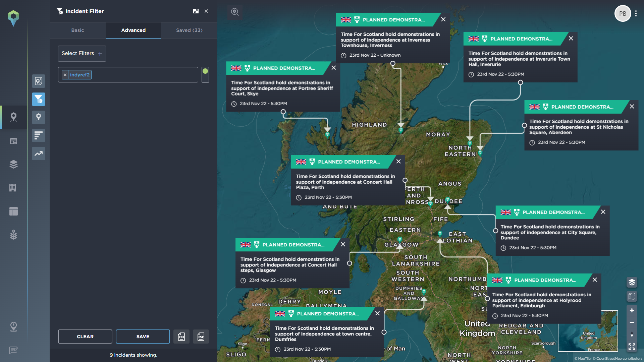Click the Inverness '23rd Nov 22 - Unknown' time
Viewport: 644px width, 362px height.
pyautogui.click(x=375, y=55)
